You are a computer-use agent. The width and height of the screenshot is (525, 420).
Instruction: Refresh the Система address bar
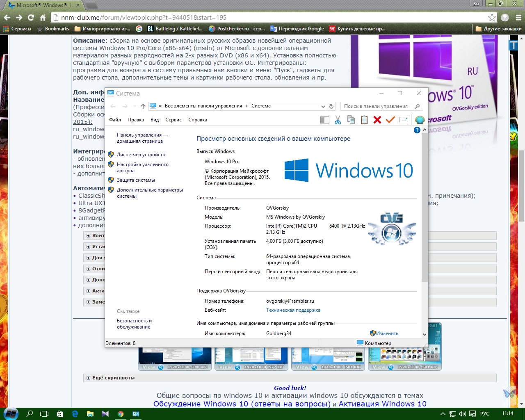(331, 106)
